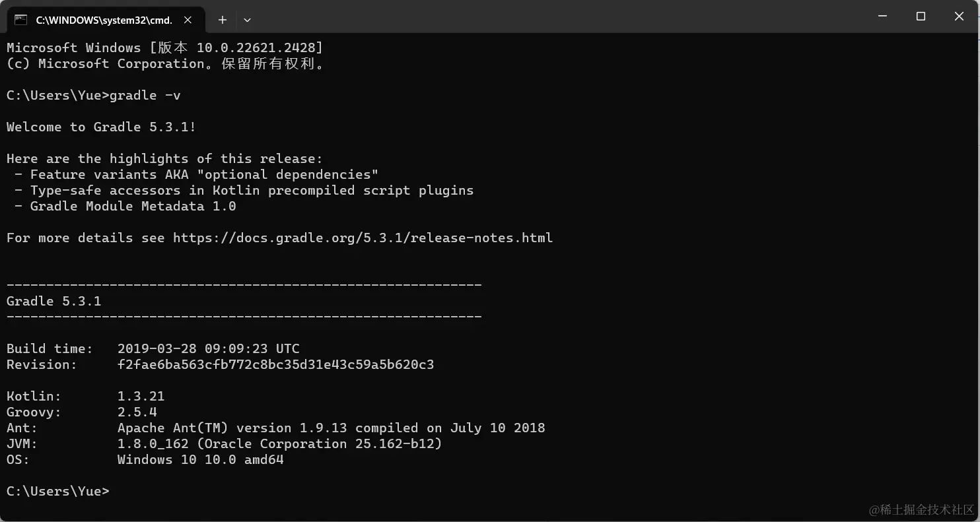Image resolution: width=980 pixels, height=522 pixels.
Task: Click the Apache Ant version line
Action: pos(331,428)
